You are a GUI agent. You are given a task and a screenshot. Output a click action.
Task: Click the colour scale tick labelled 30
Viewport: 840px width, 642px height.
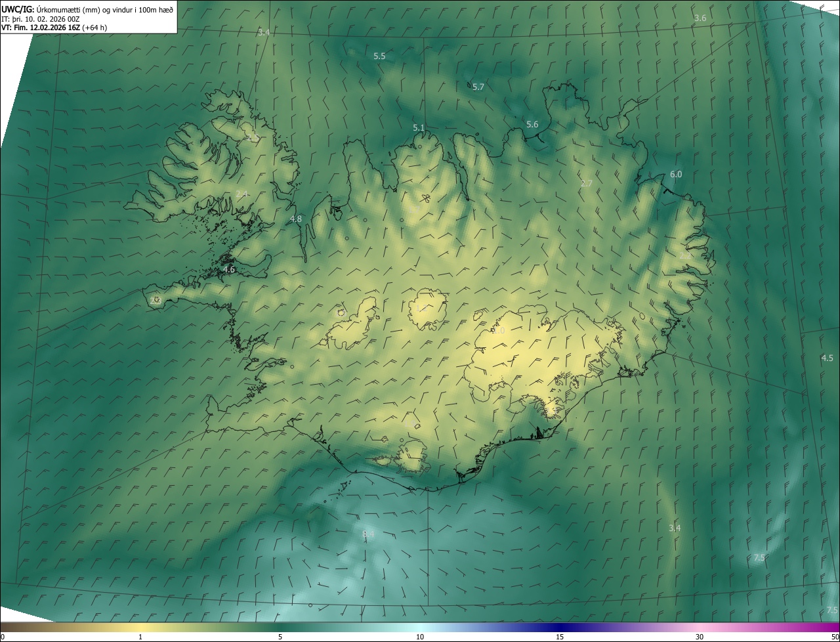tap(700, 637)
